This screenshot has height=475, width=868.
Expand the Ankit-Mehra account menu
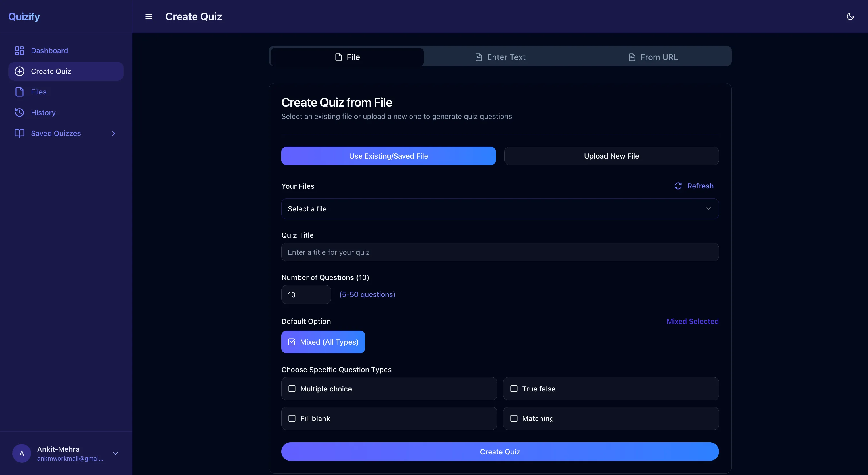pyautogui.click(x=116, y=453)
